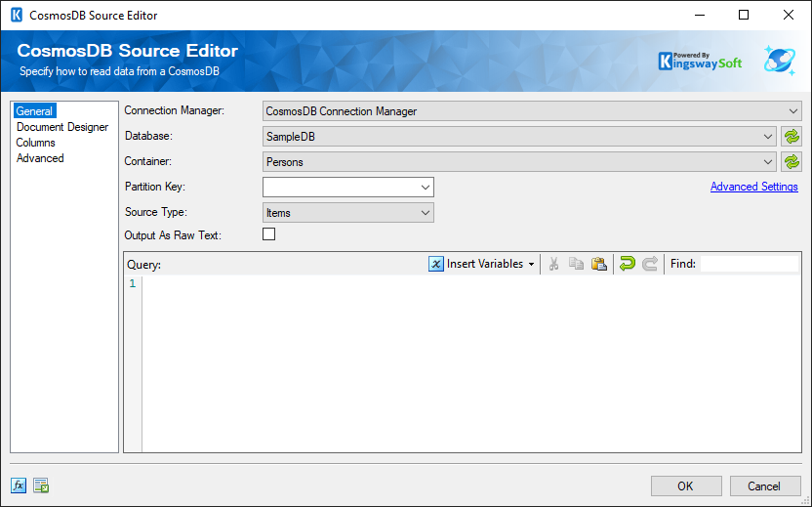
Task: Click inside the Query editor line 1
Action: click(x=471, y=283)
